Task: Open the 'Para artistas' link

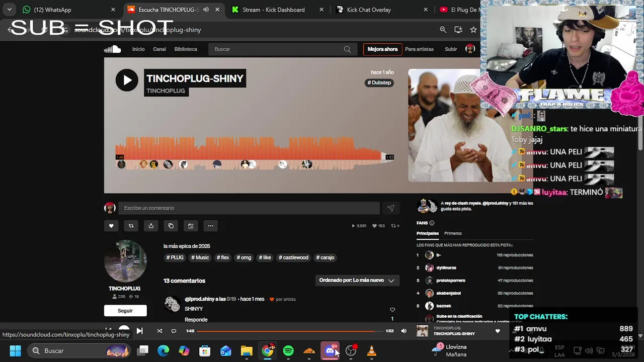Action: coord(419,49)
